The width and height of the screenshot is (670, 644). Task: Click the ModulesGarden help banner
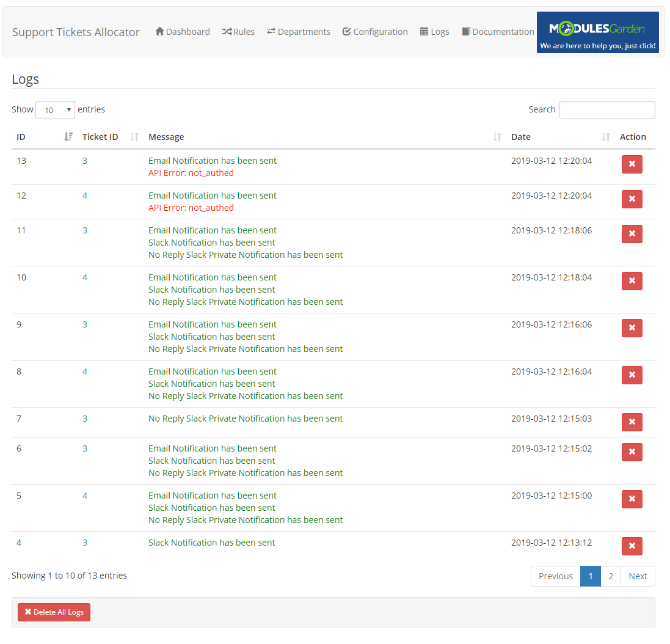(597, 32)
